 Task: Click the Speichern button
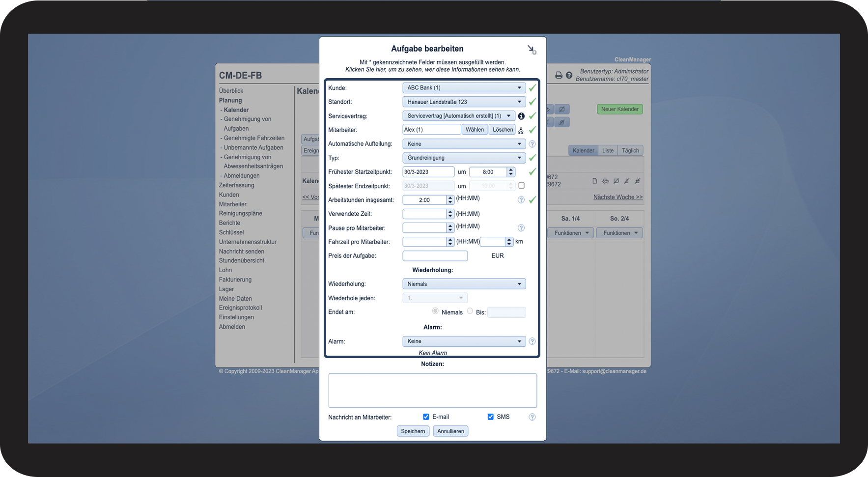(x=413, y=431)
